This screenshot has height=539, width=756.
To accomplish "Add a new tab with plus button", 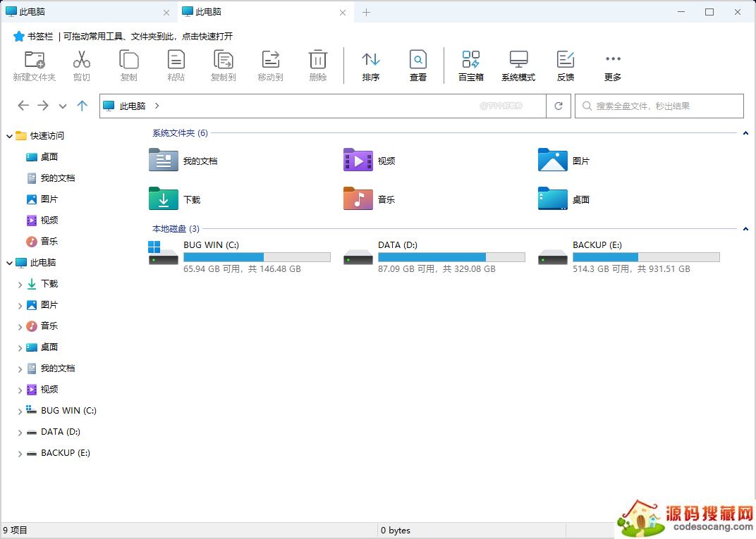I will coord(367,12).
